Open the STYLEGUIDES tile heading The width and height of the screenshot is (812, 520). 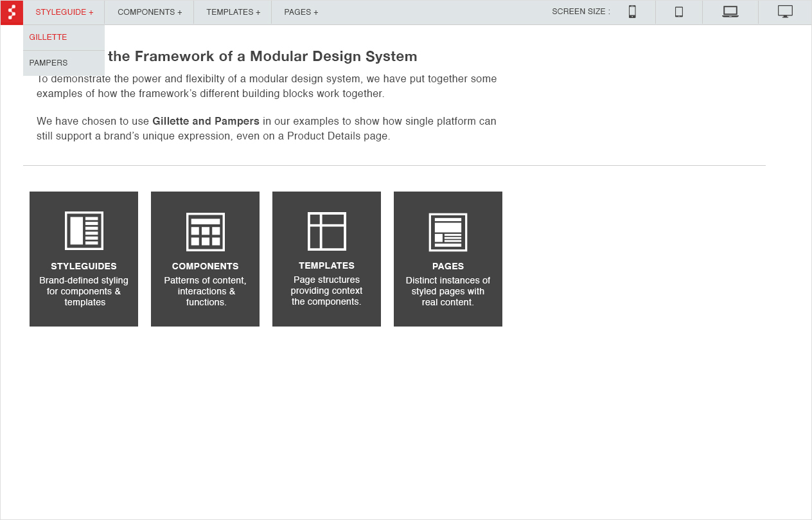coord(84,266)
